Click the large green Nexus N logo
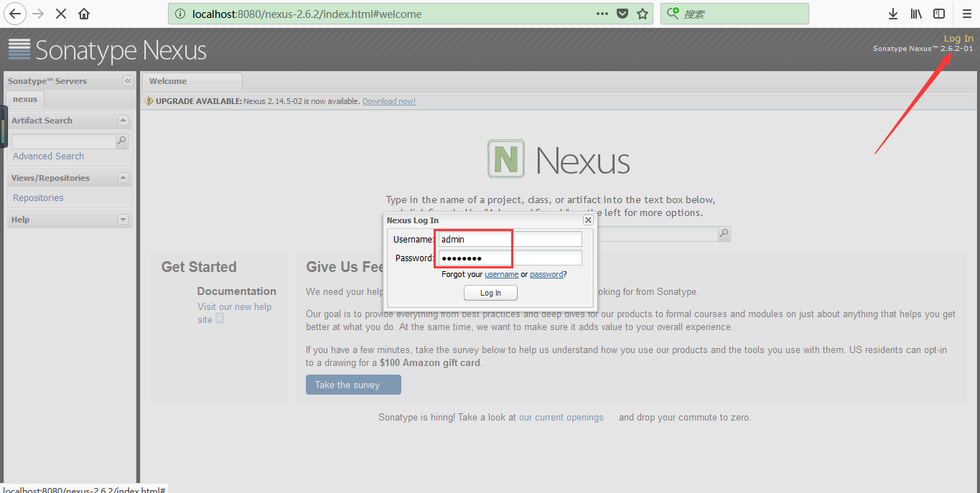Viewport: 980px width, 493px height. 506,159
